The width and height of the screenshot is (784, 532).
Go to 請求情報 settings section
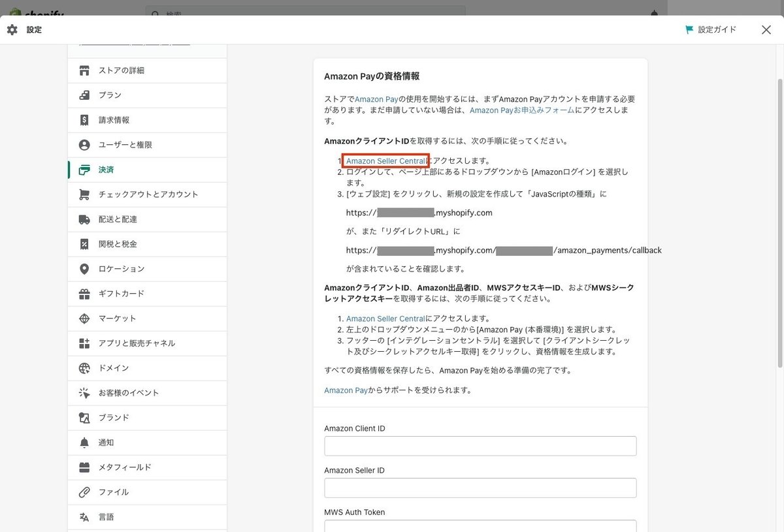click(x=147, y=120)
